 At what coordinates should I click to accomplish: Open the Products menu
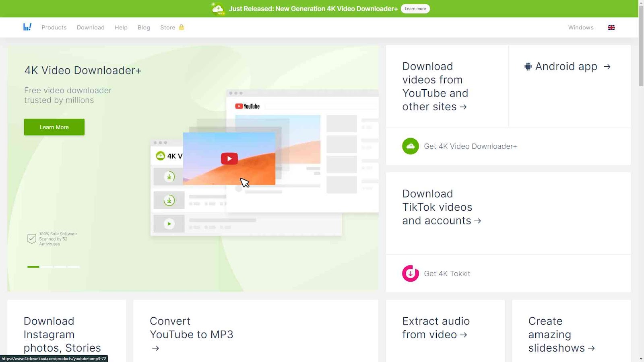(54, 27)
